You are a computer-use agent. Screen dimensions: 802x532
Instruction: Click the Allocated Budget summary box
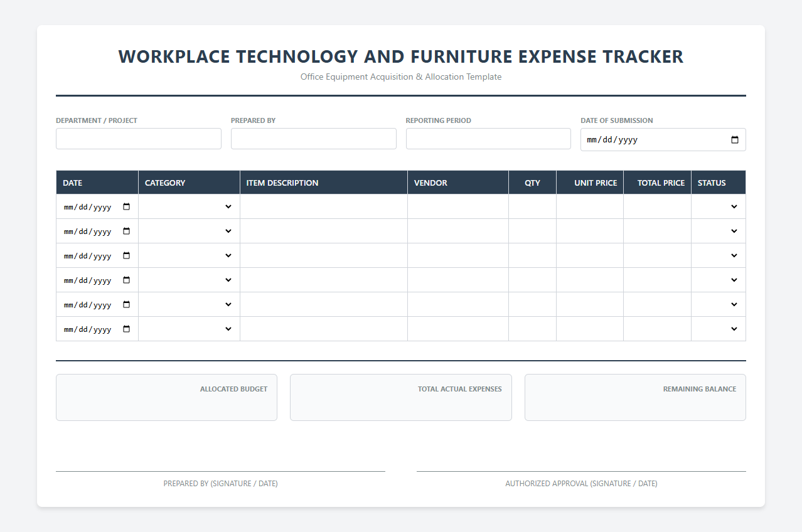[166, 397]
